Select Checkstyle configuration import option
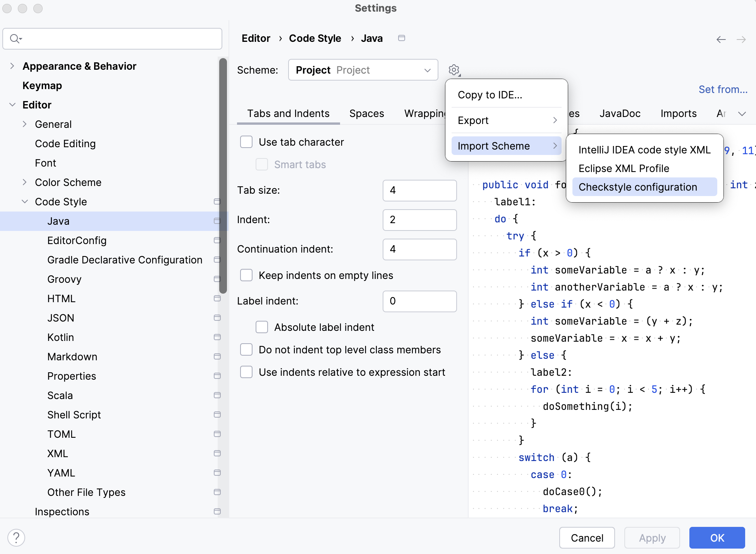The image size is (756, 554). pyautogui.click(x=637, y=187)
